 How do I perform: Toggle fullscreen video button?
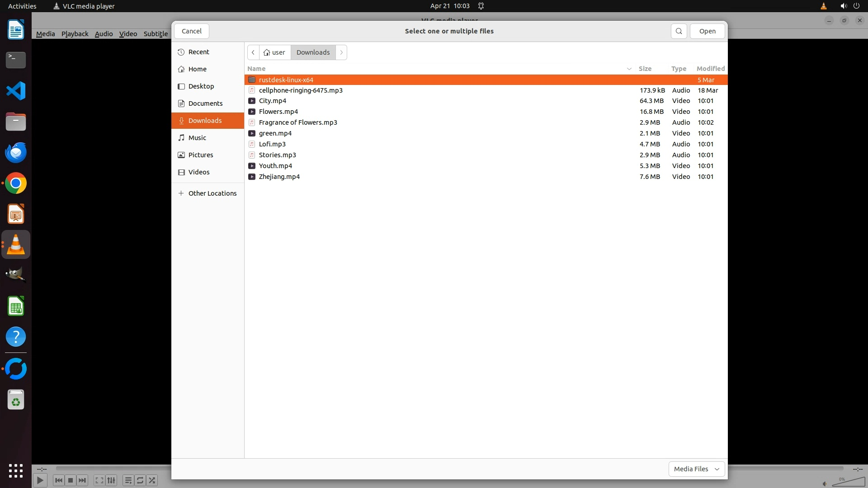click(99, 480)
